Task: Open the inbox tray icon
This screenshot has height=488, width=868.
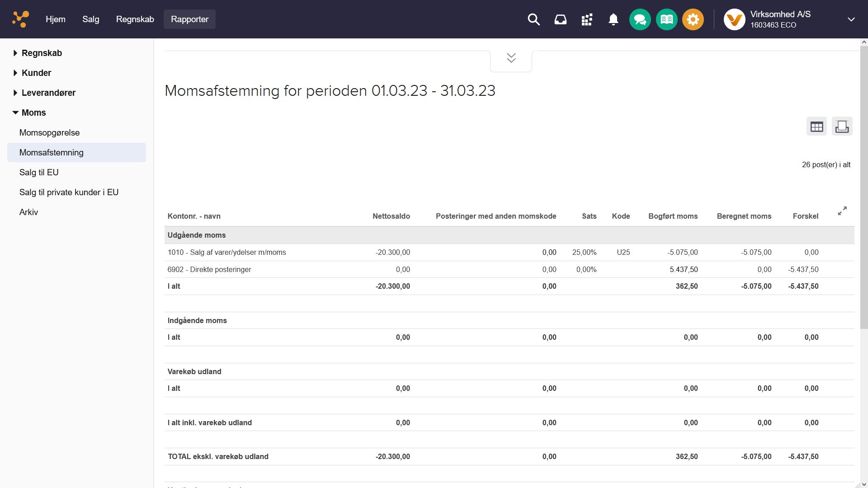Action: (560, 19)
